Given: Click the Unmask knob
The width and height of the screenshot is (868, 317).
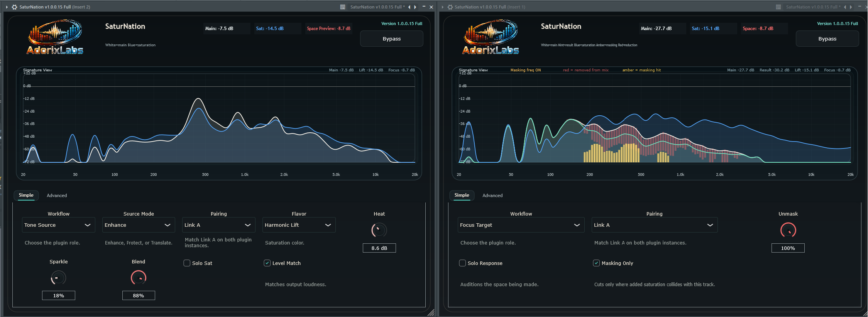Looking at the screenshot, I should pos(788,230).
